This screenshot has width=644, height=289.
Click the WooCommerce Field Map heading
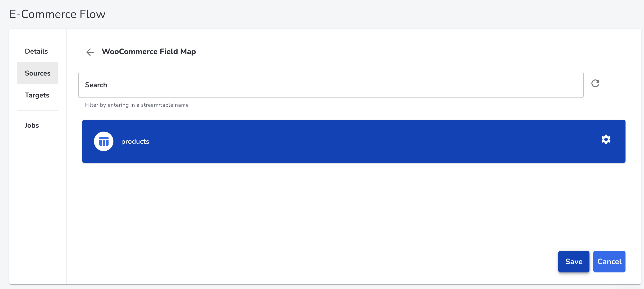click(149, 52)
